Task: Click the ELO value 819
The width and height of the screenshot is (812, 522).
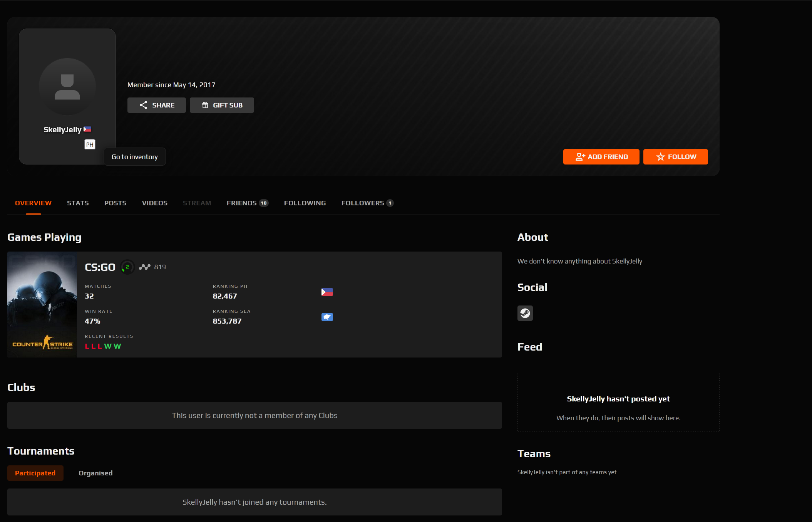Action: [x=160, y=267]
